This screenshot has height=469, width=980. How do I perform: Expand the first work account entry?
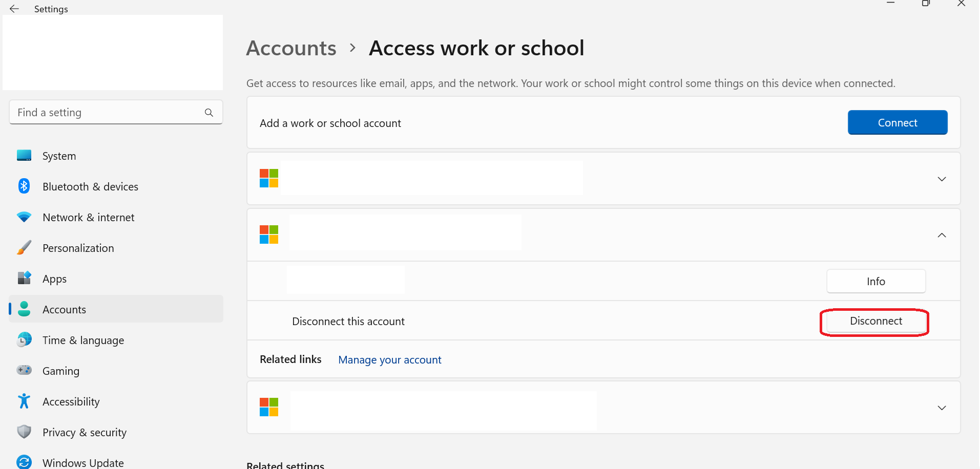942,179
